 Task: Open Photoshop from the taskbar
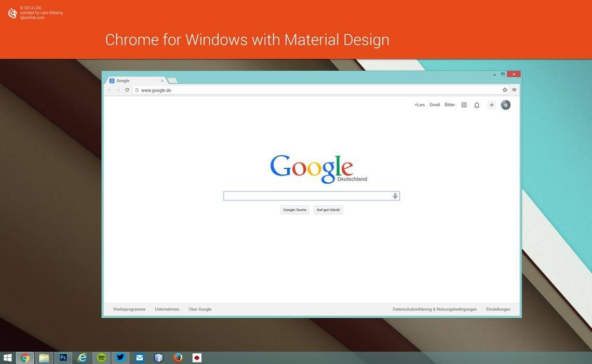tap(63, 358)
